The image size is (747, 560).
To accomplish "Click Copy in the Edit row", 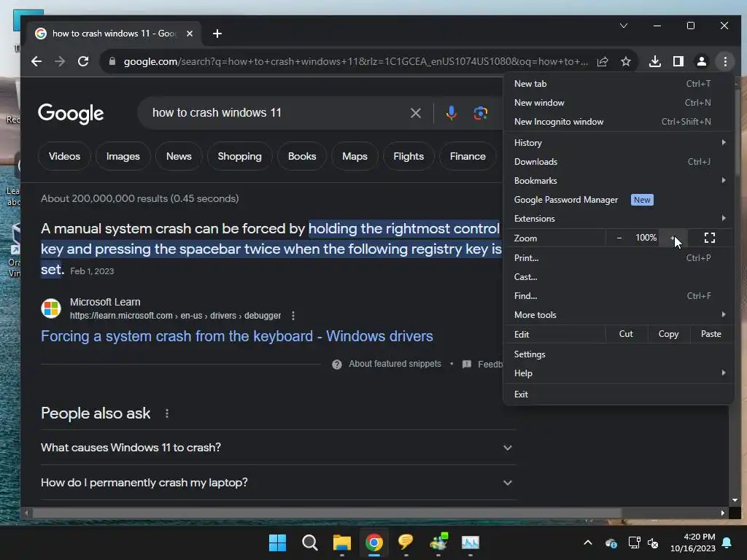I will click(668, 334).
